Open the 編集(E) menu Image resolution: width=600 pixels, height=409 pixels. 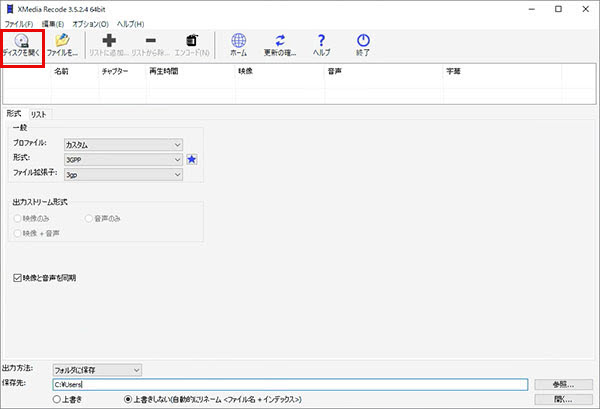pyautogui.click(x=52, y=24)
